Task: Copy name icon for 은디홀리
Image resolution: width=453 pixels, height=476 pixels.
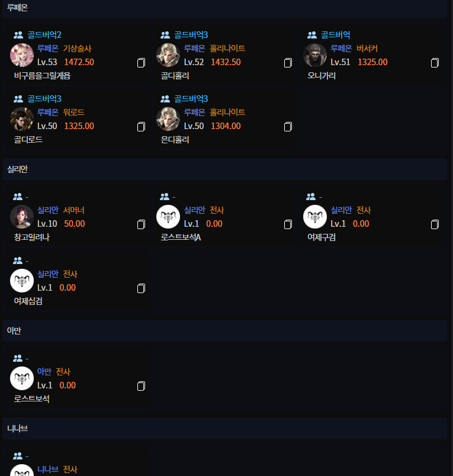Action: click(288, 127)
